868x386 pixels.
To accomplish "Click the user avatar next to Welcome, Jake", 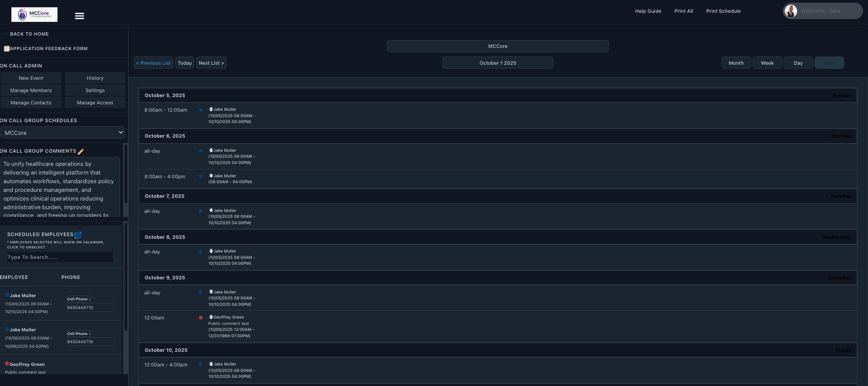I will (x=790, y=11).
